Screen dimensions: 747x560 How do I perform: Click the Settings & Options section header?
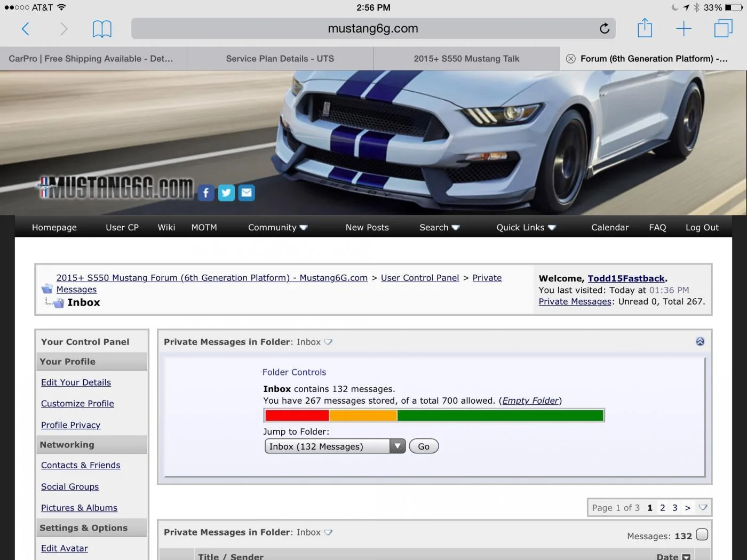[92, 528]
